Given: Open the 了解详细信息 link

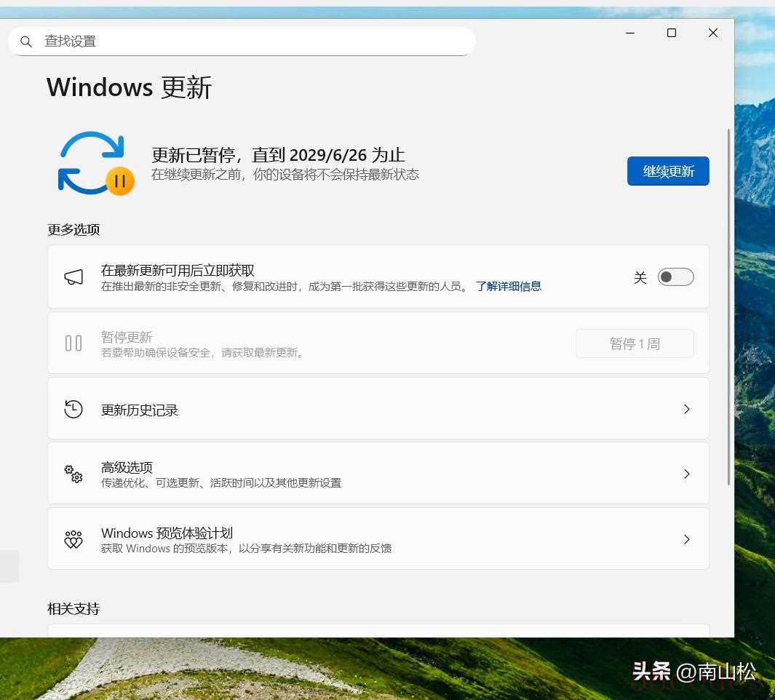Looking at the screenshot, I should [508, 286].
